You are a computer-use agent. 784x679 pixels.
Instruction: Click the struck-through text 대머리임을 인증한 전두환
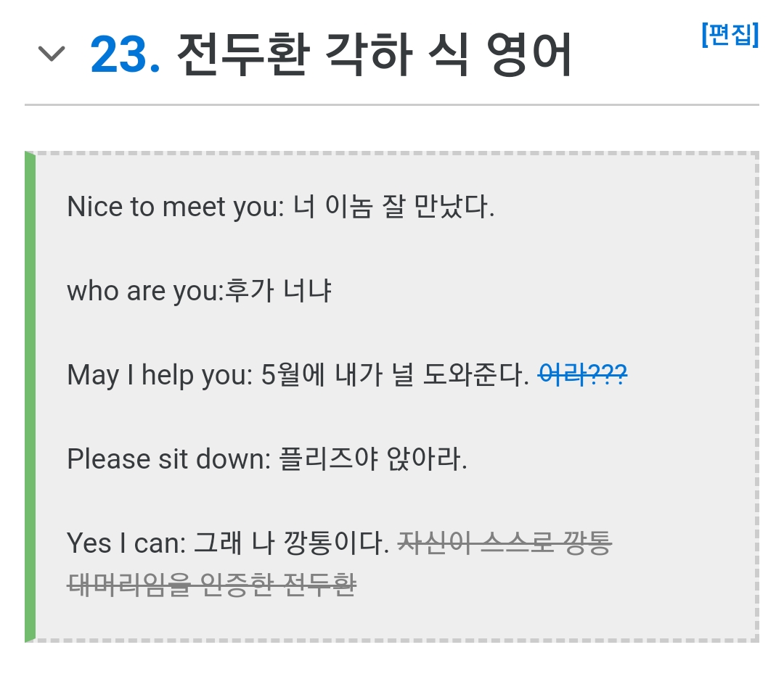[211, 584]
